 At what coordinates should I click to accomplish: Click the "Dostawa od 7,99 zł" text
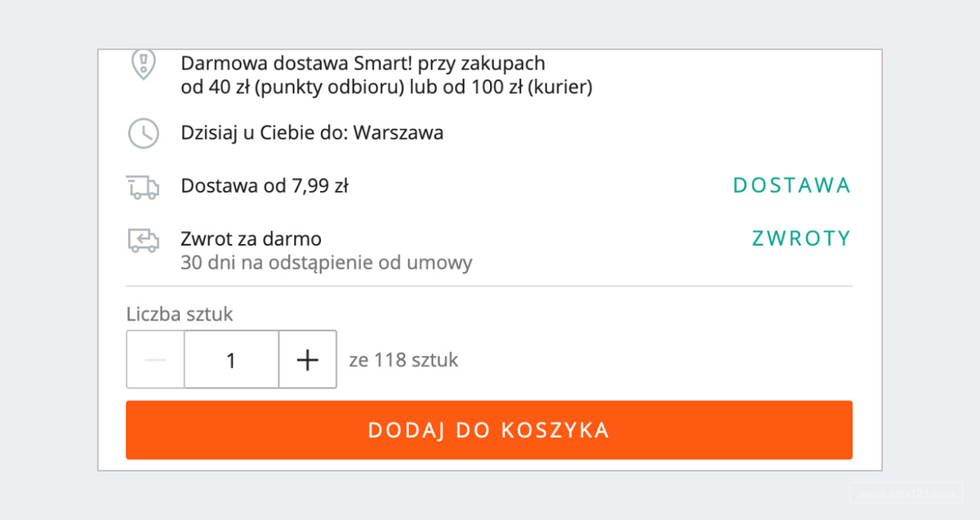pos(265,186)
